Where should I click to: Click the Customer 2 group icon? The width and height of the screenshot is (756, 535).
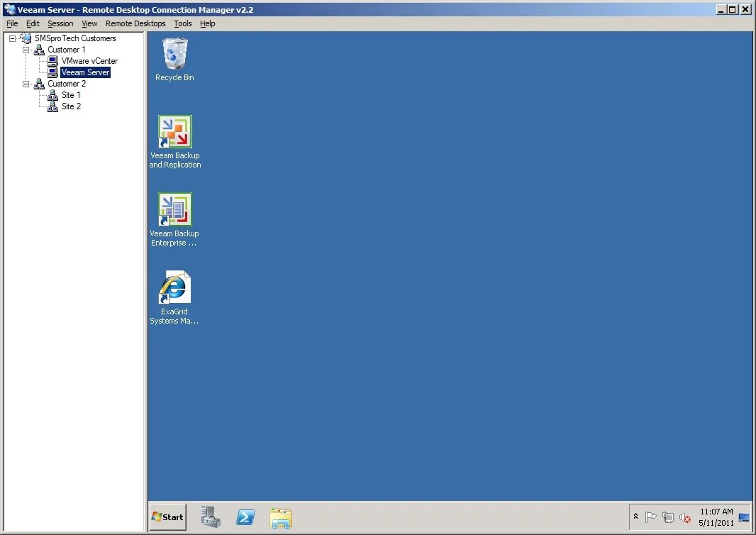(39, 84)
